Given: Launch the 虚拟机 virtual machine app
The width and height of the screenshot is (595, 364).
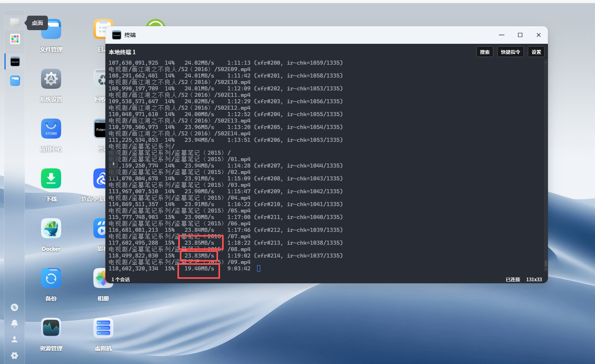Looking at the screenshot, I should tap(103, 328).
